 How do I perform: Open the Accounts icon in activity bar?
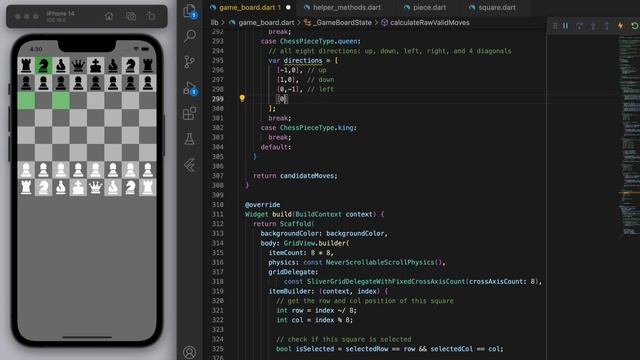pyautogui.click(x=189, y=352)
